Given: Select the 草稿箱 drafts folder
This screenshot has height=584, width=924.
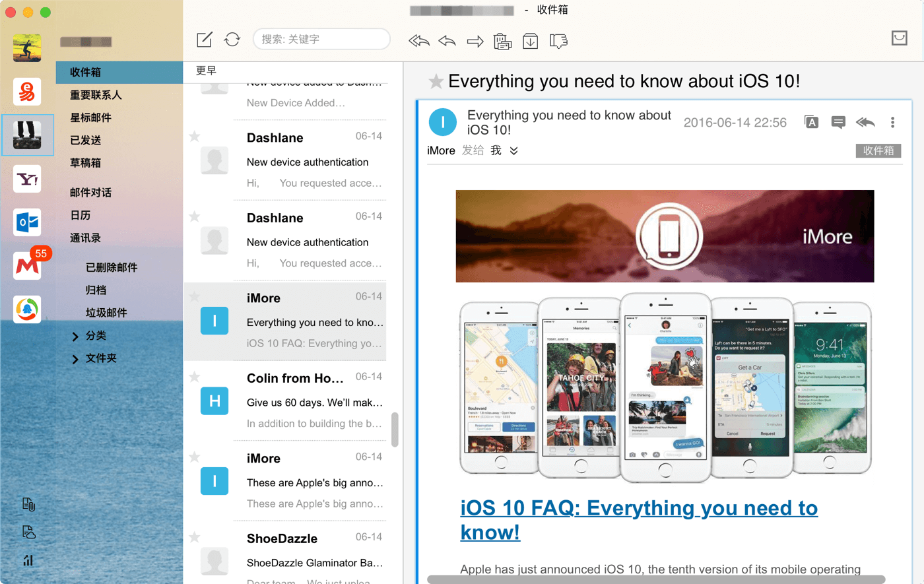Looking at the screenshot, I should click(86, 163).
